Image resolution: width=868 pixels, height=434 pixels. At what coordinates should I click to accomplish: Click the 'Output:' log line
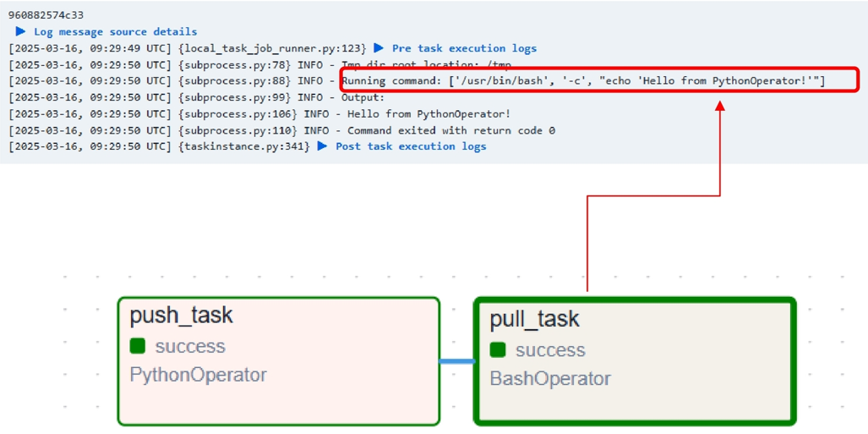click(196, 97)
